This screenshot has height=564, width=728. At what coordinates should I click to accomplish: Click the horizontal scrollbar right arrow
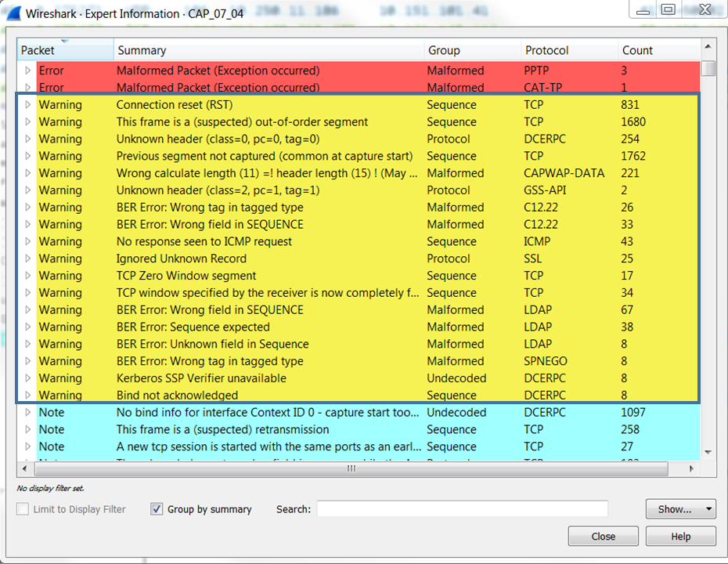coord(691,468)
